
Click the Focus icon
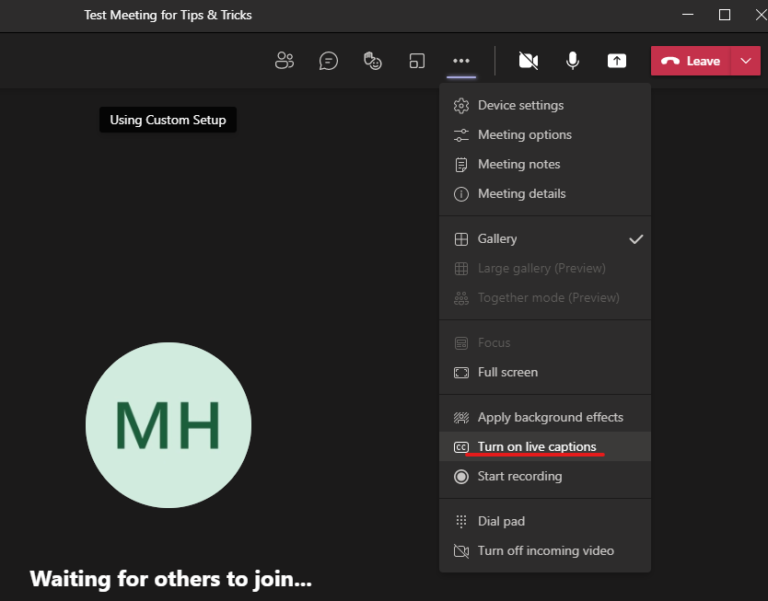[x=461, y=343]
